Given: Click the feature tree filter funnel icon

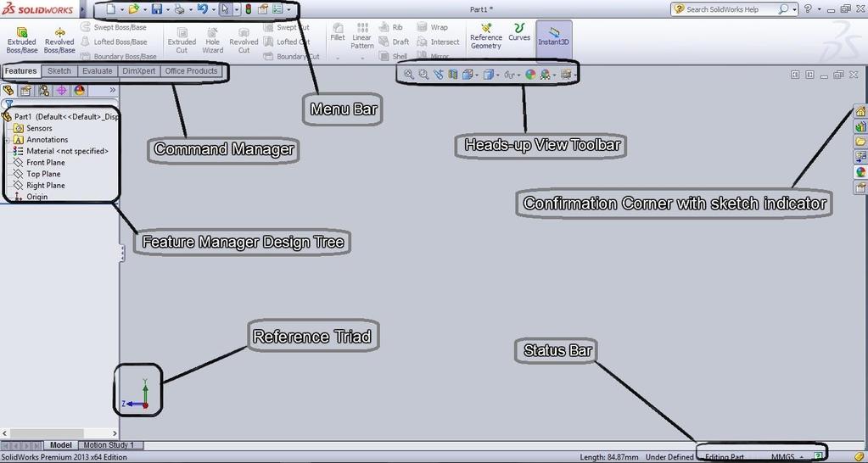Looking at the screenshot, I should [x=8, y=103].
